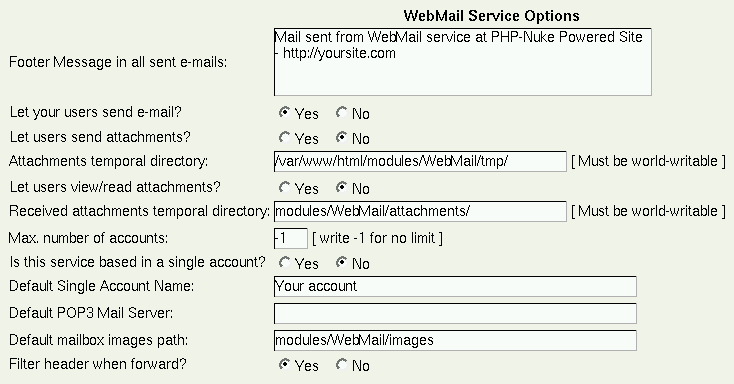734x384 pixels.
Task: Click the footer message text area
Action: tap(462, 62)
